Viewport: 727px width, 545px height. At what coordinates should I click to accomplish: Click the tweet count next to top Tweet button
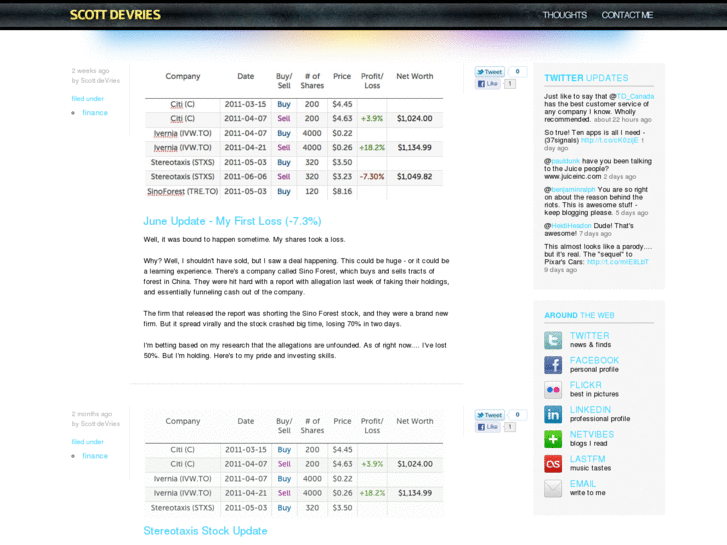click(517, 71)
